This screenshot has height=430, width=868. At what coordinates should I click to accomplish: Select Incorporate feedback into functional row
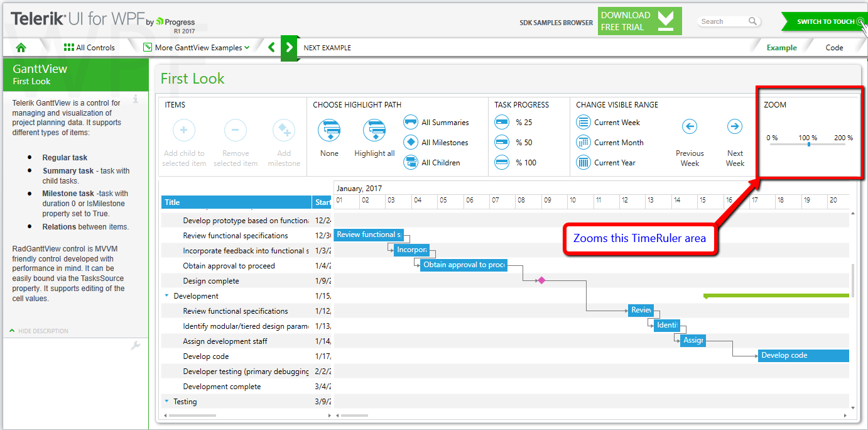point(247,251)
